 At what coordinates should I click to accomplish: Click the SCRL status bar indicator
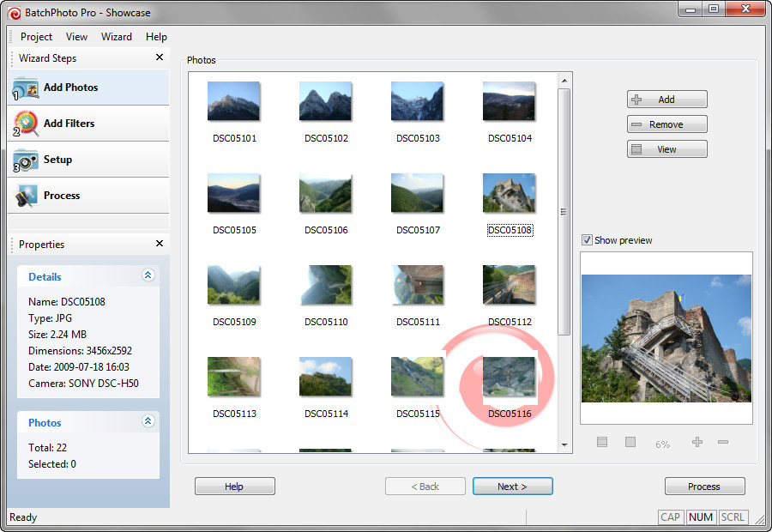733,517
